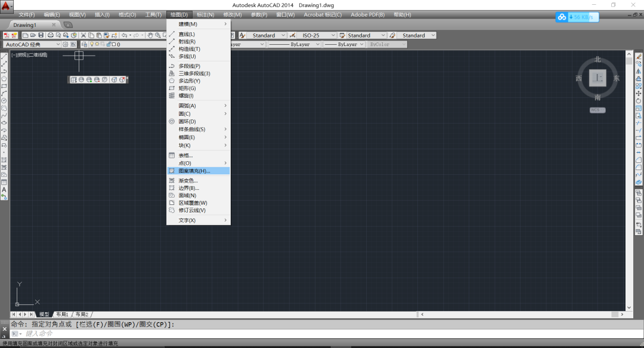Click the Layer Properties Manager icon

[x=84, y=44]
